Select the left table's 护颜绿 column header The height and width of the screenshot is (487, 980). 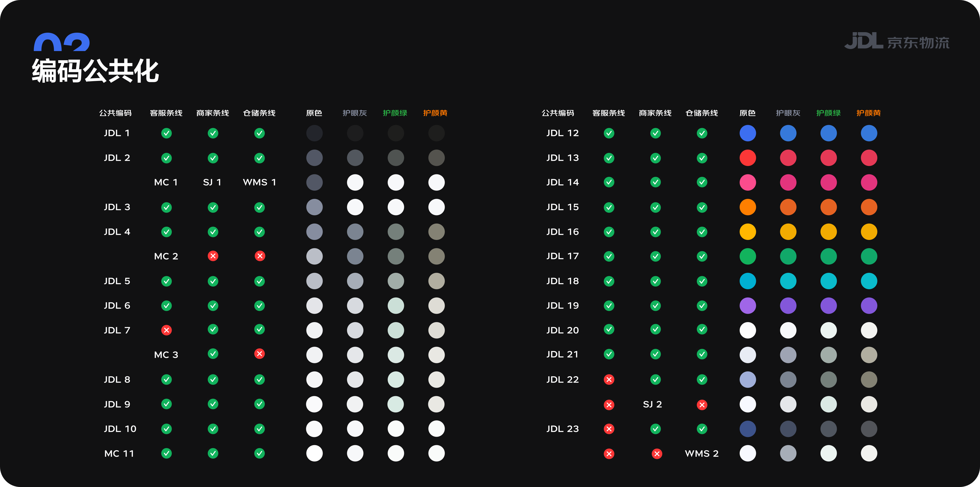tap(395, 113)
